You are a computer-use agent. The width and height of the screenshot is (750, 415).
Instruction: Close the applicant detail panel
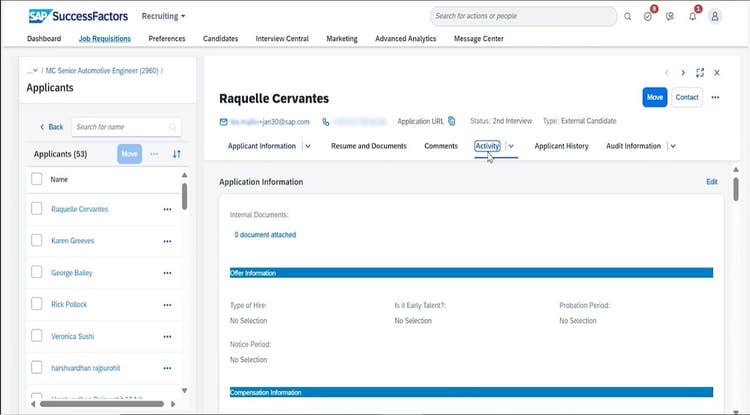717,73
